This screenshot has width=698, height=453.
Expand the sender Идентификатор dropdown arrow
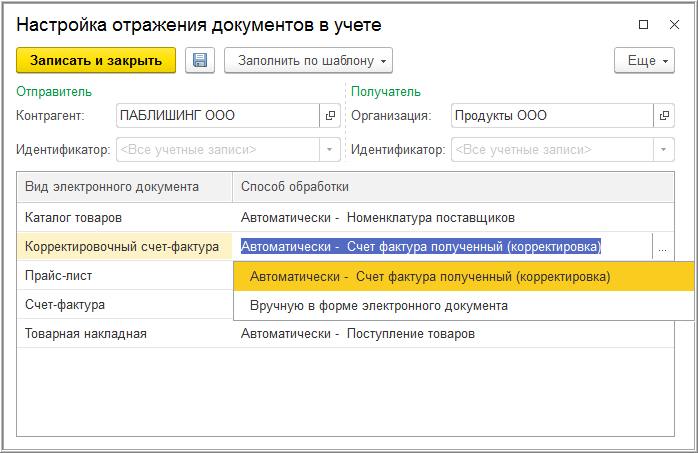[330, 149]
